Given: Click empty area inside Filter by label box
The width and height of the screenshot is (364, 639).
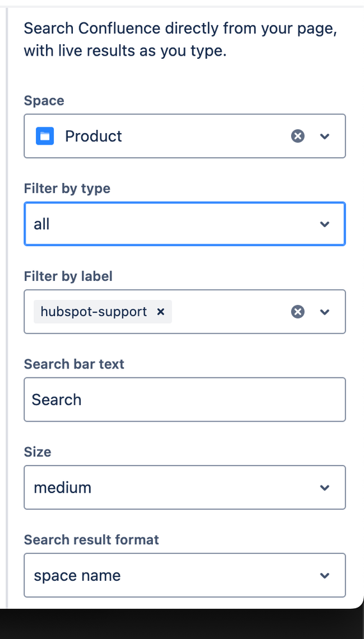Looking at the screenshot, I should tap(230, 312).
